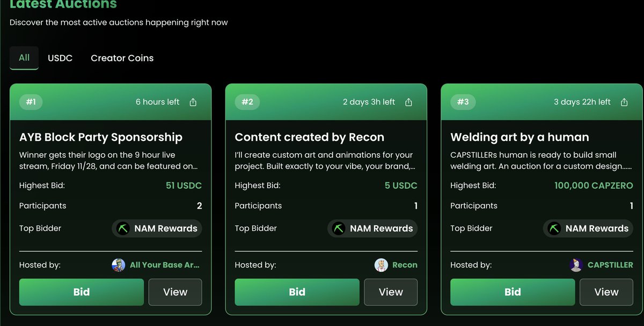Open CAPSTILLER host avatar
The height and width of the screenshot is (326, 644).
click(x=576, y=265)
